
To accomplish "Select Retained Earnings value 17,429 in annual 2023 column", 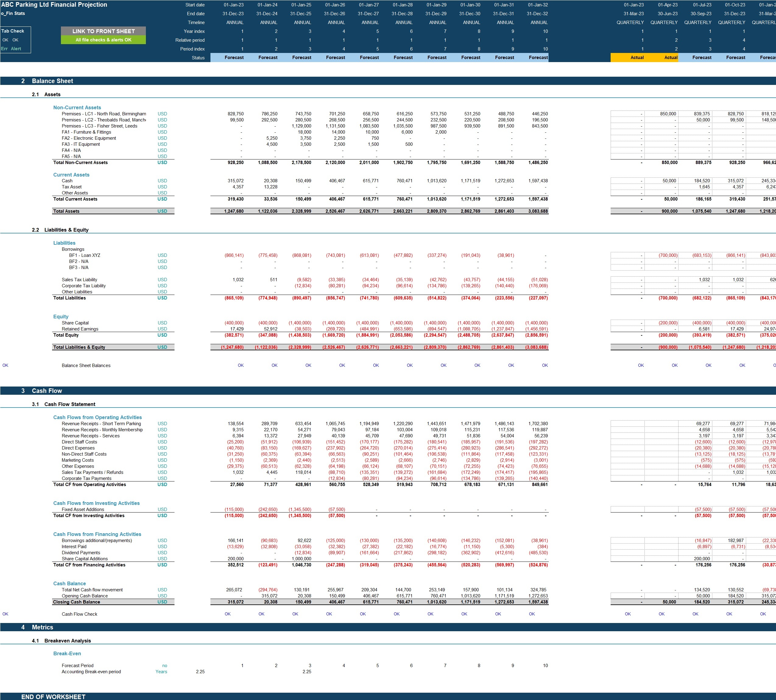I will (x=237, y=329).
